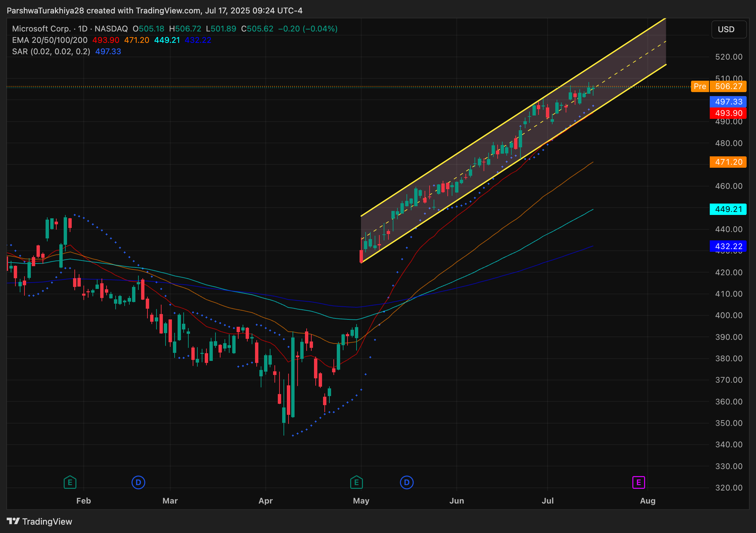Click the TradingView logo
This screenshot has width=756, height=533.
click(x=40, y=522)
